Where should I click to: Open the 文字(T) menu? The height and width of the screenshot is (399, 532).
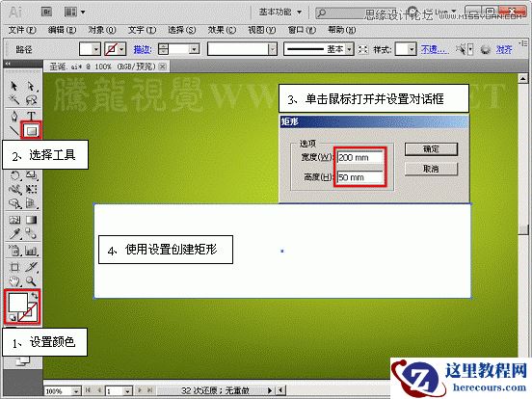142,30
